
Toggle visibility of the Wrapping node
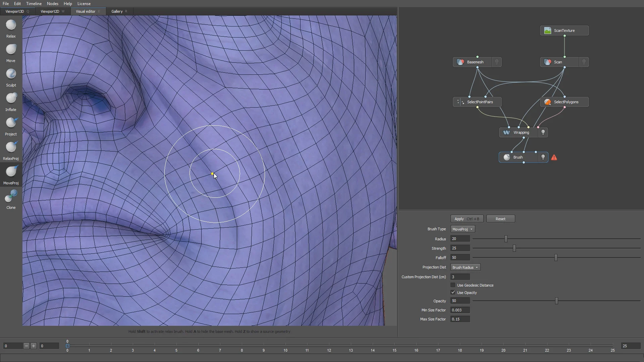point(543,132)
